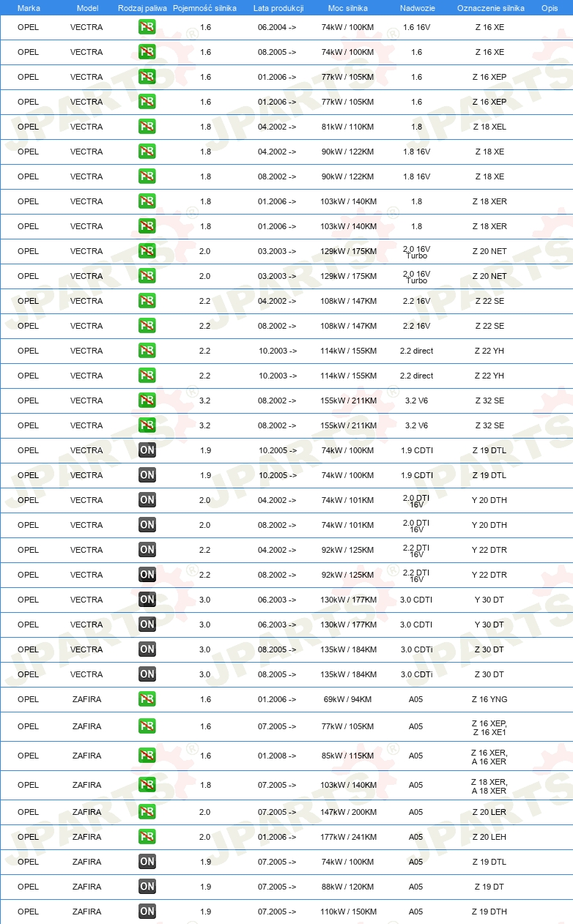
Task: Select the Z 16 XEP, Z 16 XE1 cell
Action: 489,726
